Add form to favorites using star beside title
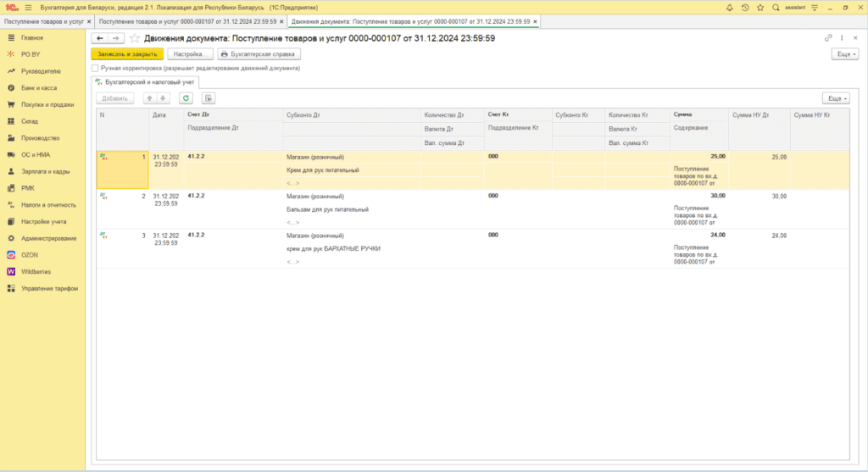868x472 pixels. point(134,38)
